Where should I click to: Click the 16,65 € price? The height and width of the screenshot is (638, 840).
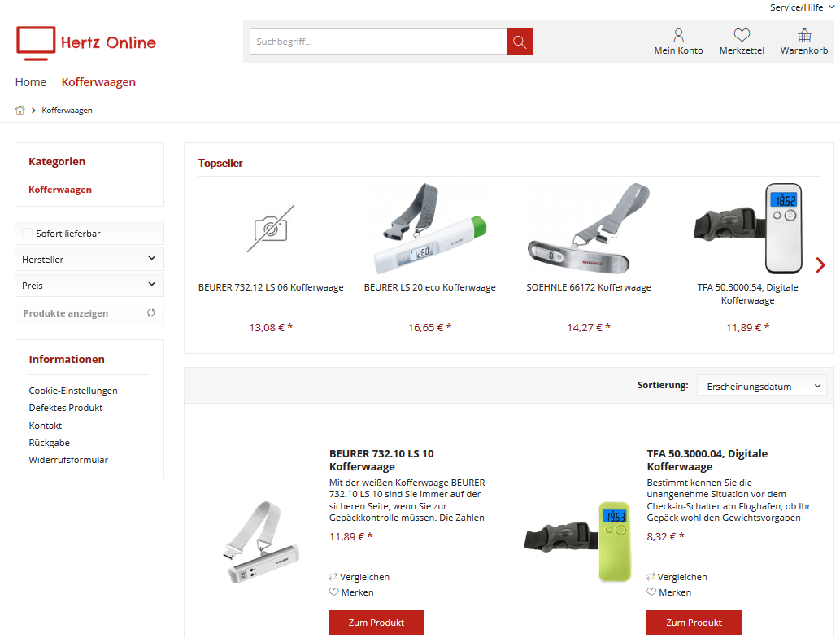point(429,328)
